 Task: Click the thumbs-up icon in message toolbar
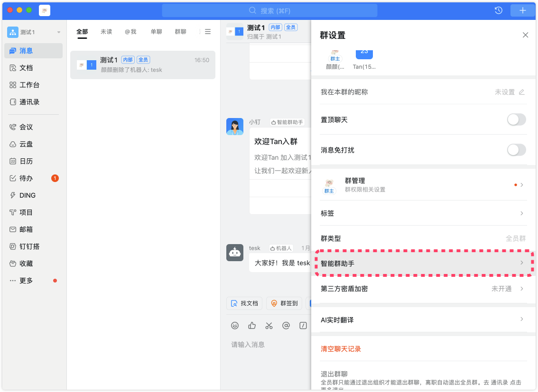point(252,326)
